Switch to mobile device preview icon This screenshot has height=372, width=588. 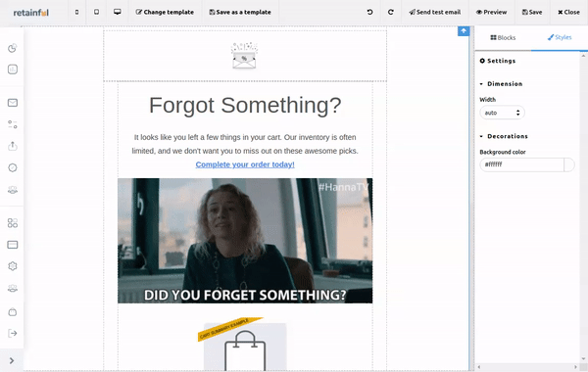coord(76,12)
